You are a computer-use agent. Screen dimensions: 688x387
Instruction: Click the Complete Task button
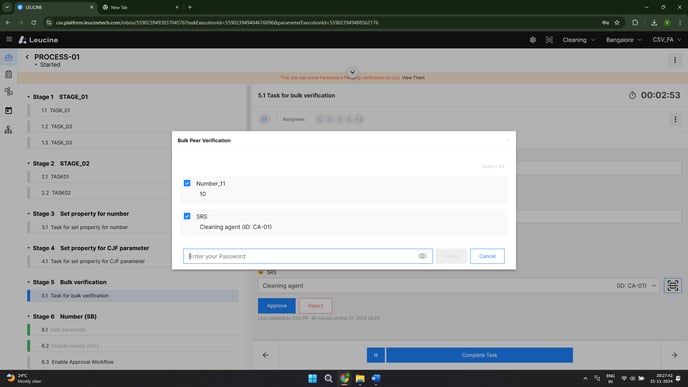(x=479, y=355)
